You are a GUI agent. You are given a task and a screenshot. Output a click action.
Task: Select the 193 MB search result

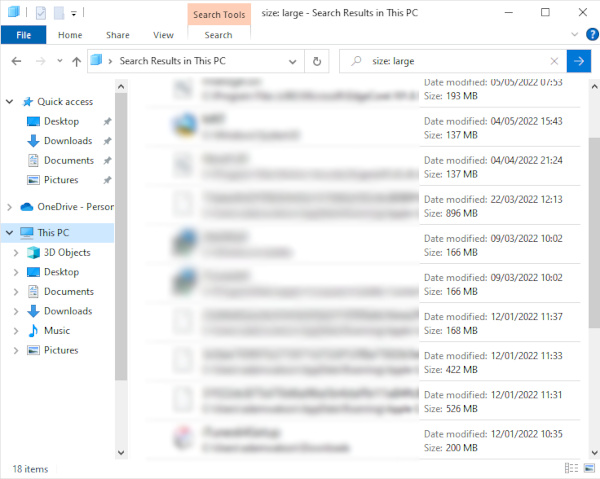click(362, 92)
